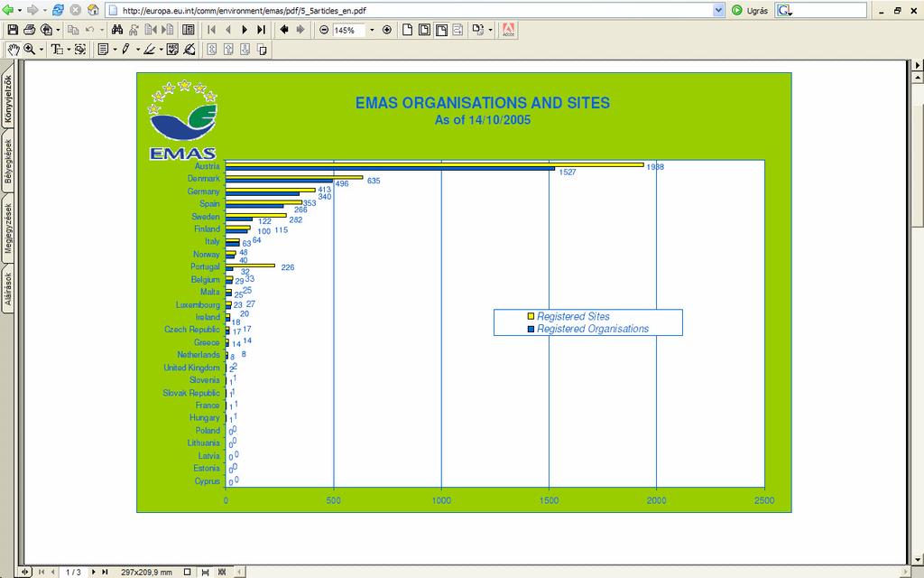Open Search with the binoculars icon
The width and height of the screenshot is (924, 578).
coord(117,30)
